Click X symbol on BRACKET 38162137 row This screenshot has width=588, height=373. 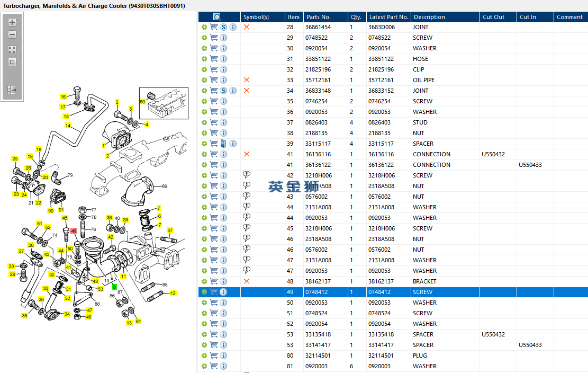(x=247, y=281)
